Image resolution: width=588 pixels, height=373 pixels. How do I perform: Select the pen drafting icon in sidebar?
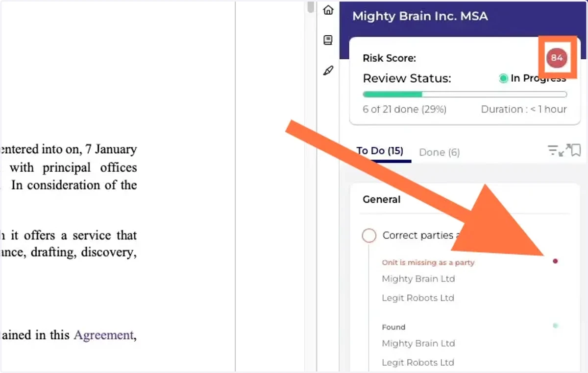[328, 71]
